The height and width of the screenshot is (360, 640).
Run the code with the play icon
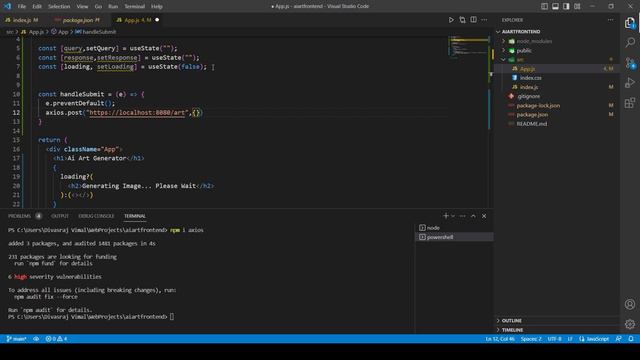(x=451, y=20)
